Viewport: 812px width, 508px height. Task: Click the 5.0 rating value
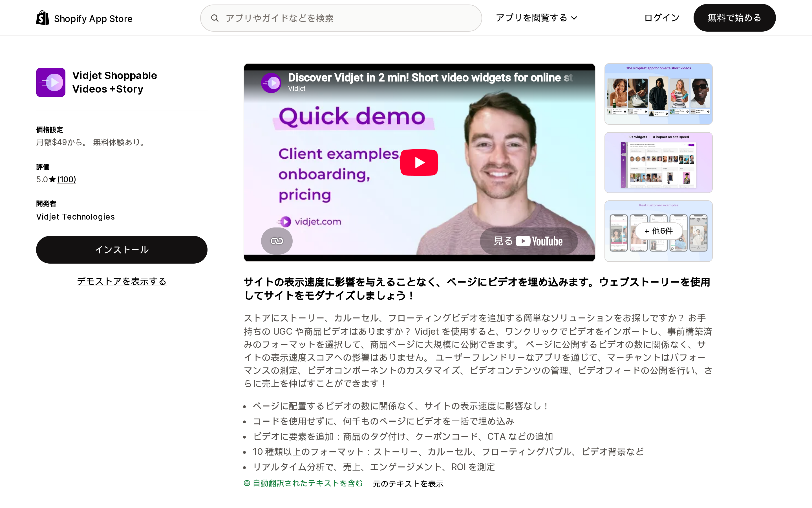[x=42, y=179]
